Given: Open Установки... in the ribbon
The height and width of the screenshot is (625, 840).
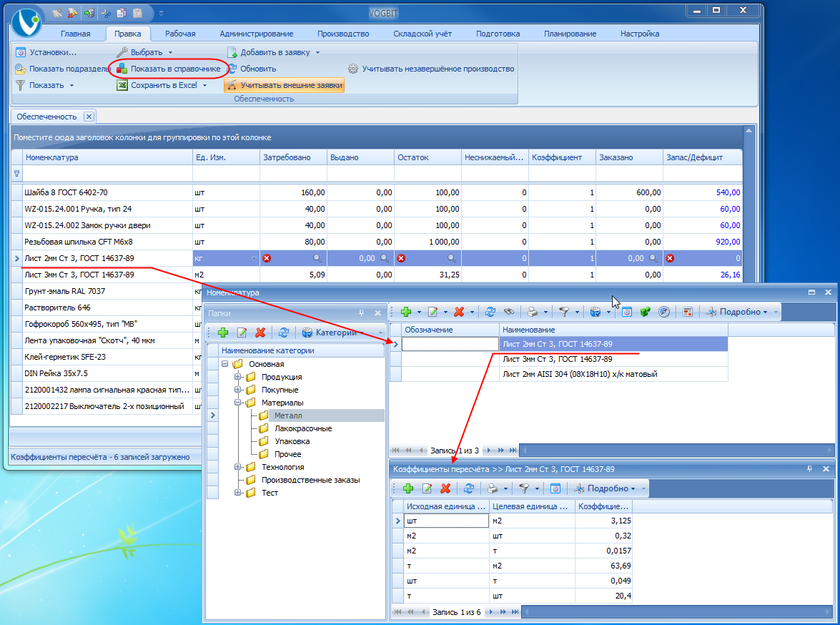Looking at the screenshot, I should coord(46,52).
